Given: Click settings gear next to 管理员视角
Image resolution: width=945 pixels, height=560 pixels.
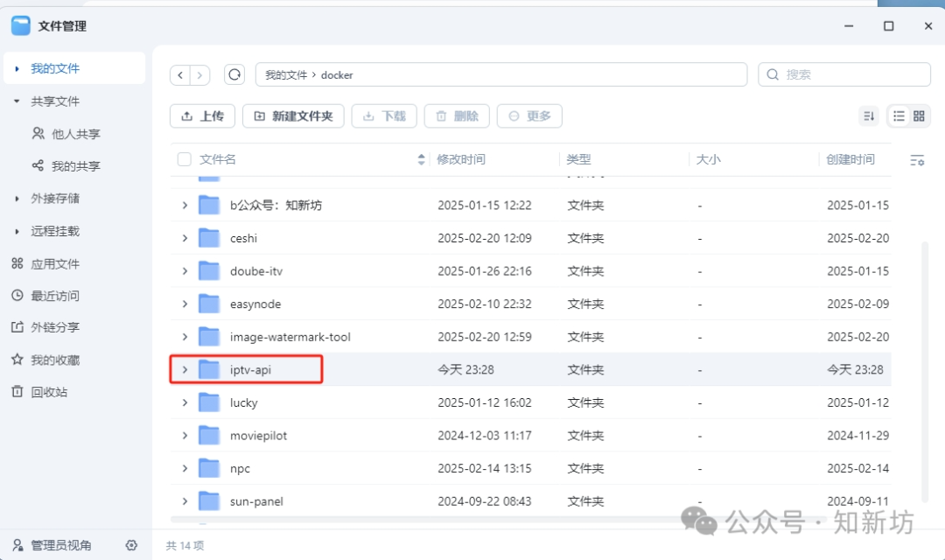Looking at the screenshot, I should [x=131, y=545].
